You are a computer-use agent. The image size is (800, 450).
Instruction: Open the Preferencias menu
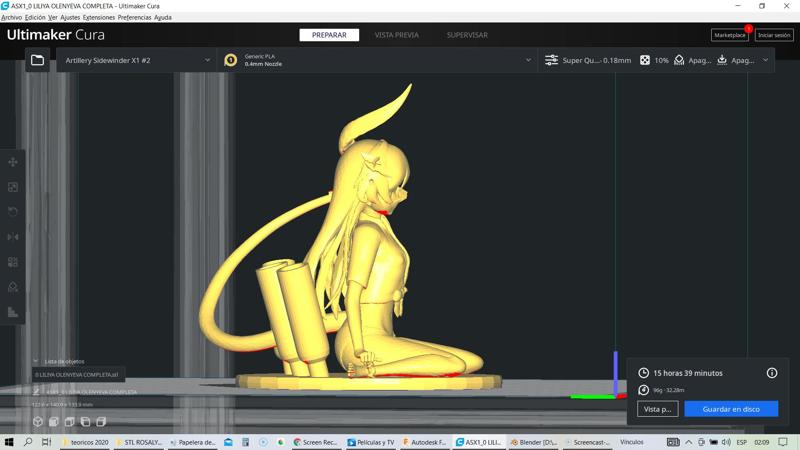pyautogui.click(x=134, y=17)
